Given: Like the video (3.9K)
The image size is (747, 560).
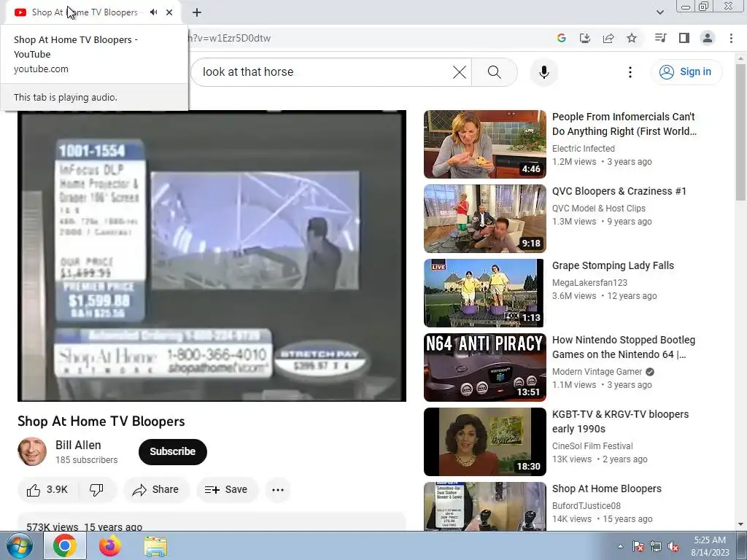Looking at the screenshot, I should pos(47,489).
